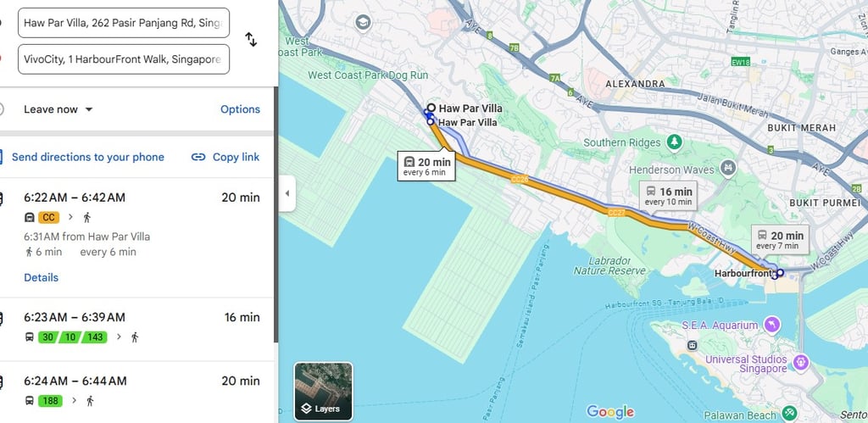Click the 16 min duration of bus route
The width and height of the screenshot is (868, 423).
[x=242, y=317]
